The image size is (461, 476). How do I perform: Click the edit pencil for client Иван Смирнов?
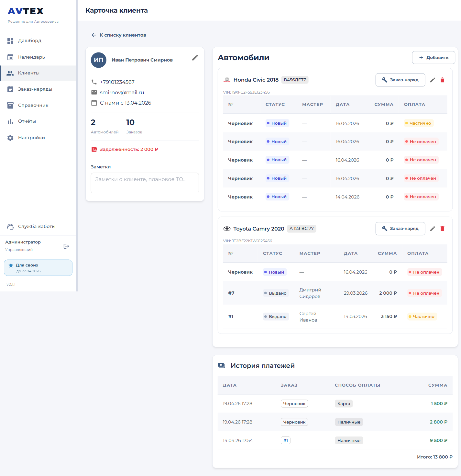[195, 58]
